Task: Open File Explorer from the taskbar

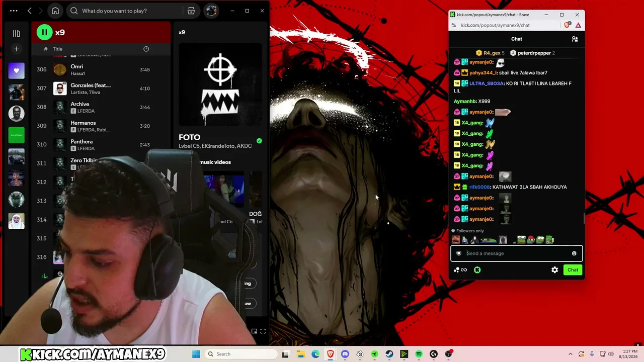Action: point(300,354)
